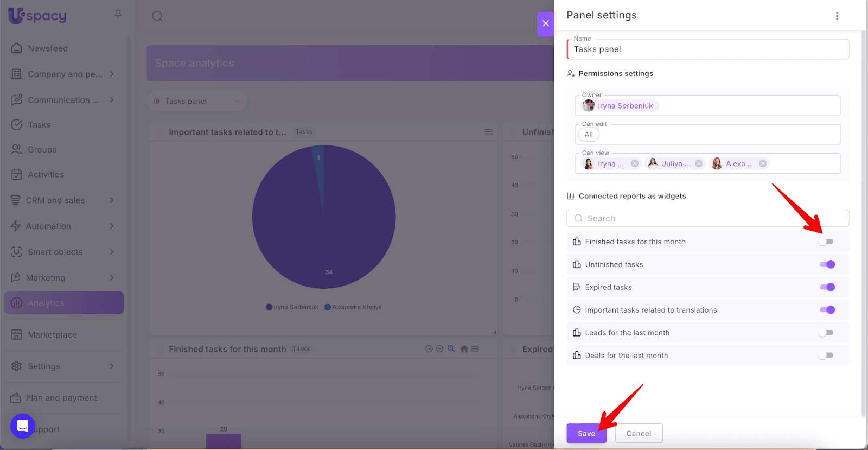Remove Iryna from Can view list
The height and width of the screenshot is (450, 868).
(x=634, y=163)
